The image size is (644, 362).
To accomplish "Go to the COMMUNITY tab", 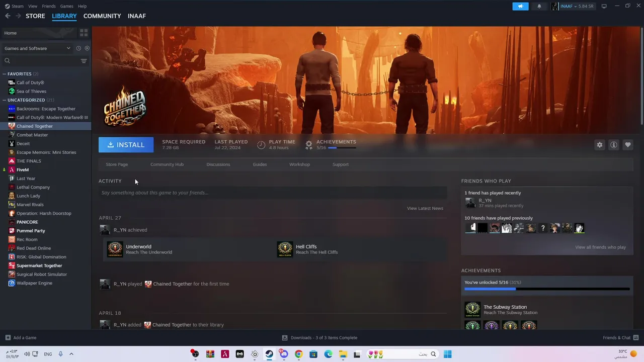I will tap(102, 16).
